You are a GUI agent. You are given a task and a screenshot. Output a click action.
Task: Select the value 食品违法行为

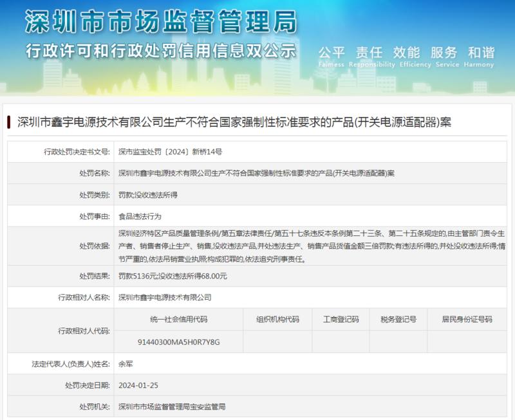pyautogui.click(x=140, y=216)
